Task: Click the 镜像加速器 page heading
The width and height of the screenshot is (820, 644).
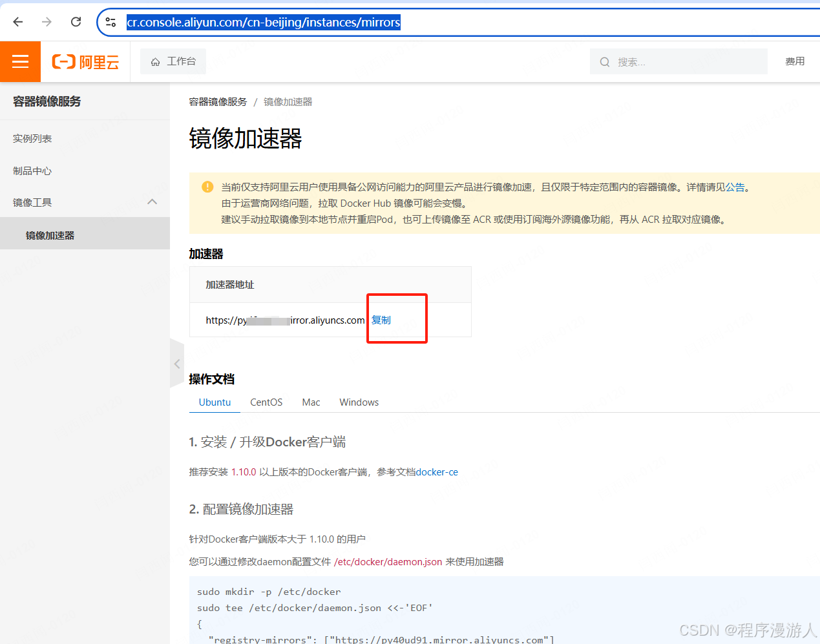Action: [246, 138]
